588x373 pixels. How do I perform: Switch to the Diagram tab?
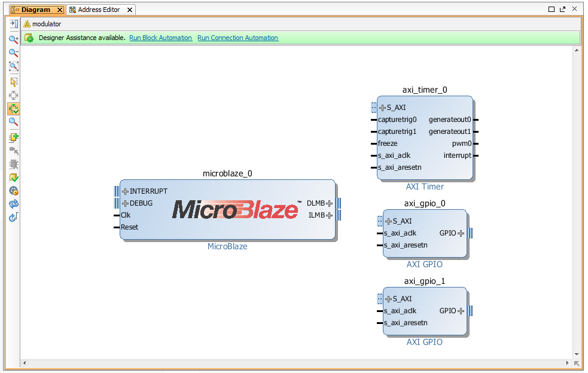36,10
